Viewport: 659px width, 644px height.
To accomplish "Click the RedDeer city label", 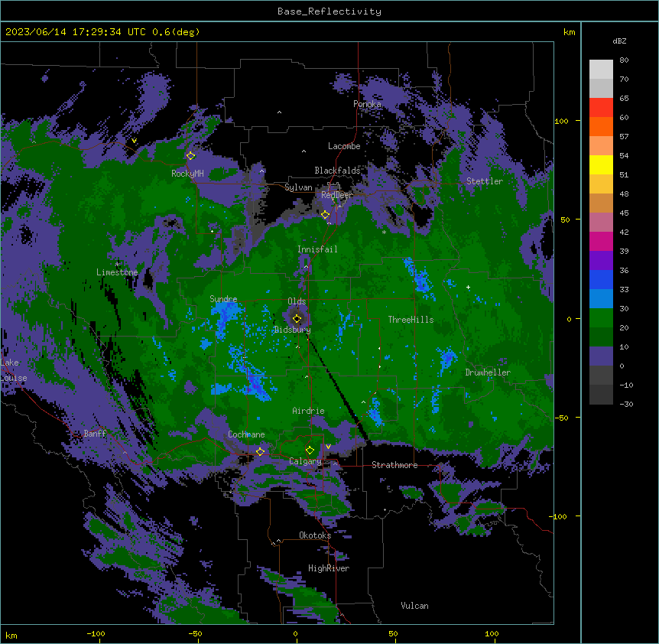I will click(337, 195).
